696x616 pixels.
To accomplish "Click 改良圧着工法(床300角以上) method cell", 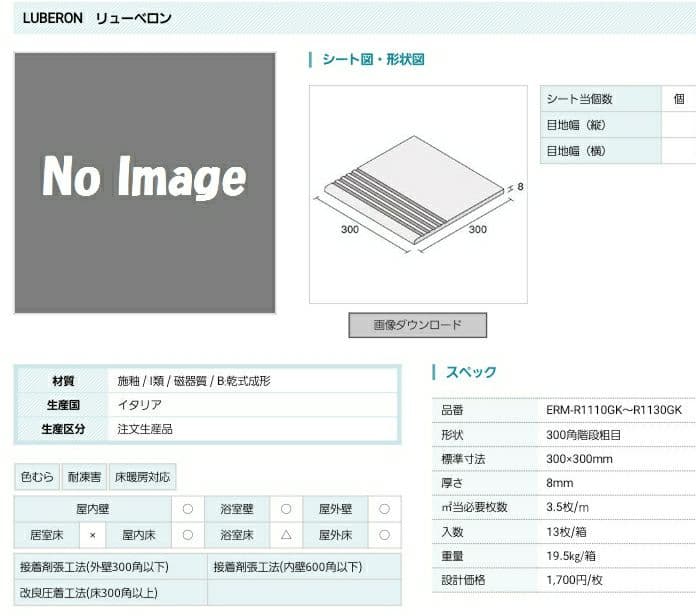I will tap(88, 593).
